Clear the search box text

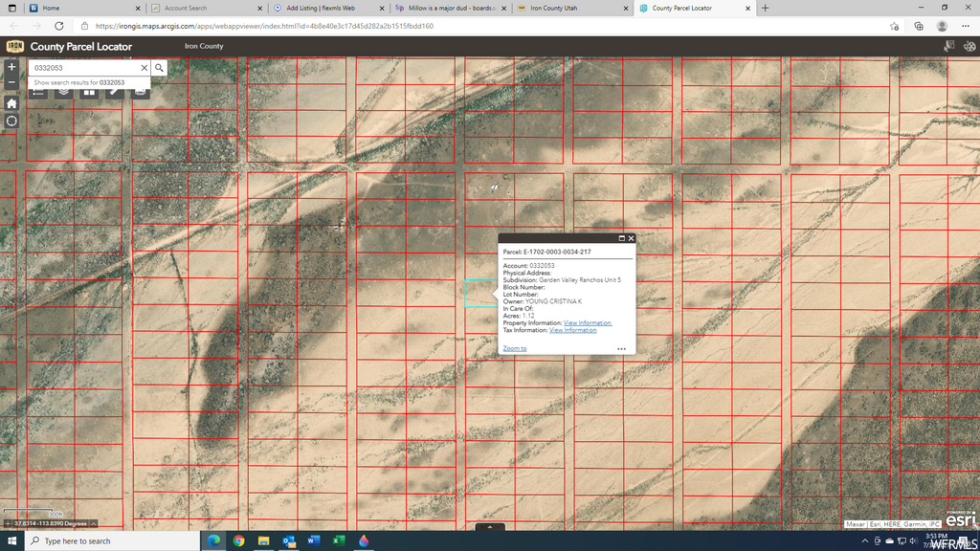[145, 68]
